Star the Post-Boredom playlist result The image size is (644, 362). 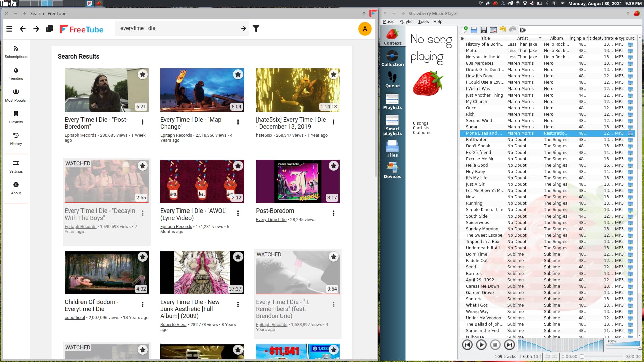coord(334,166)
